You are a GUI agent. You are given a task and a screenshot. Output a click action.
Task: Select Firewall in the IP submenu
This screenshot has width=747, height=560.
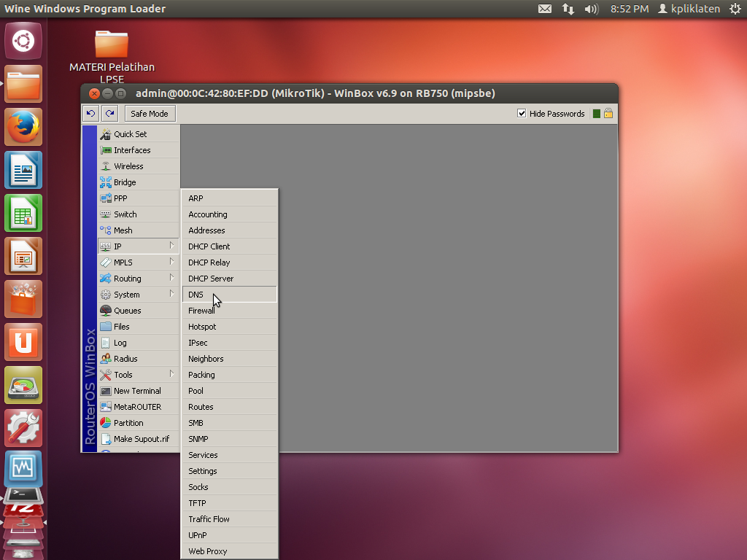(x=229, y=311)
